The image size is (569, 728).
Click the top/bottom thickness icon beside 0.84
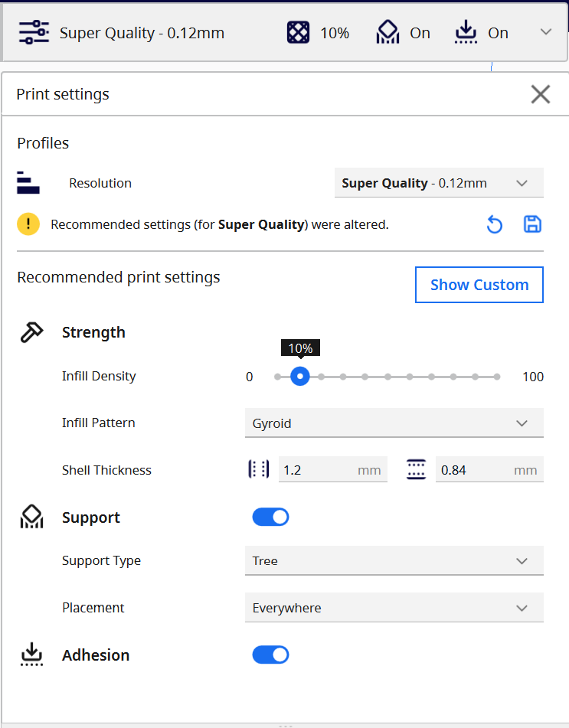point(416,469)
